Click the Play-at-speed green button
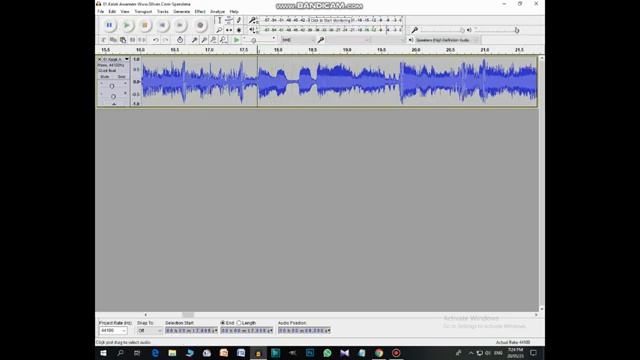Screen dimensions: 640x360 [236, 40]
